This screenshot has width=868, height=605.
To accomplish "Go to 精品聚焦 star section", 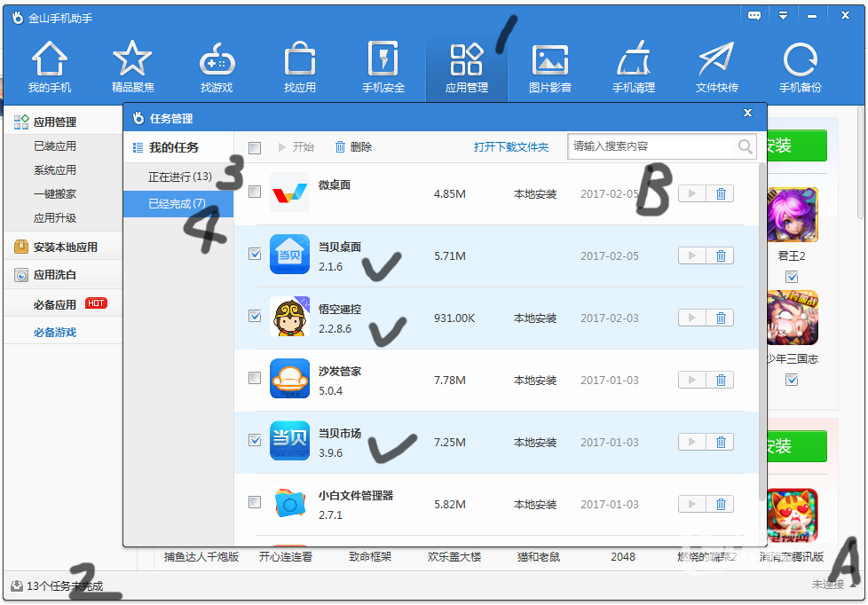I will (133, 67).
